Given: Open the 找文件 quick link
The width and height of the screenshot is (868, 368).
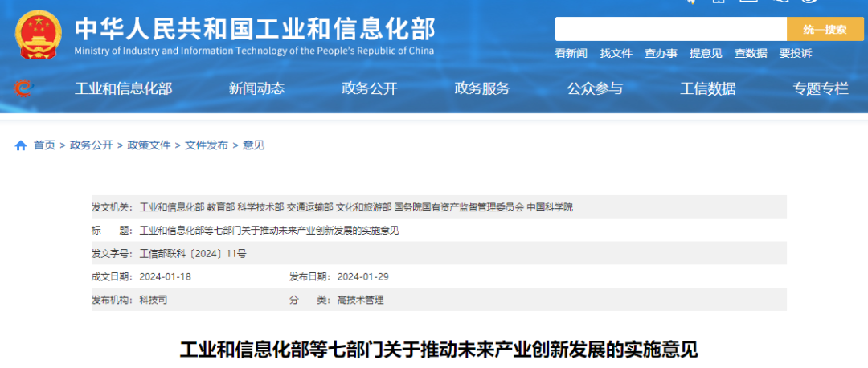Looking at the screenshot, I should pyautogui.click(x=616, y=54).
